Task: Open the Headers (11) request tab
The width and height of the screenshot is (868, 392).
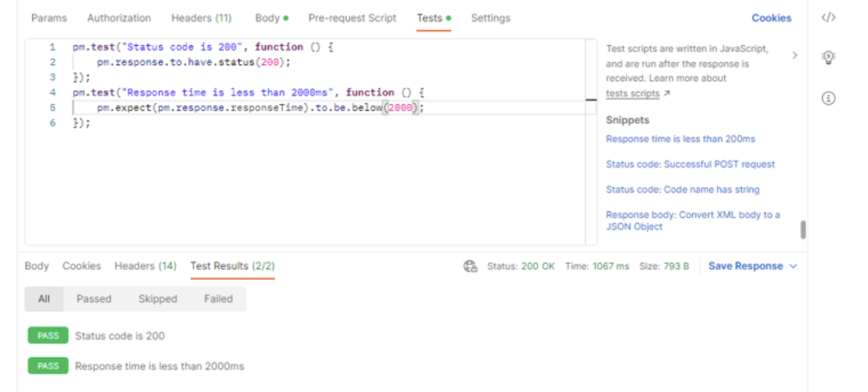Action: [x=201, y=18]
